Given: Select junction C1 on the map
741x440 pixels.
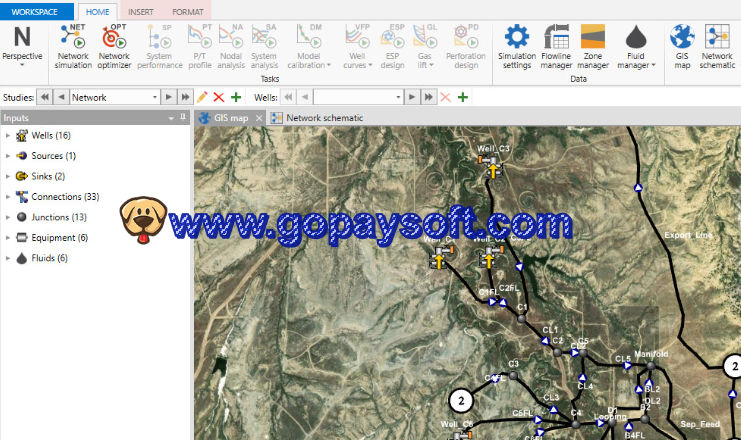Looking at the screenshot, I should tap(522, 319).
